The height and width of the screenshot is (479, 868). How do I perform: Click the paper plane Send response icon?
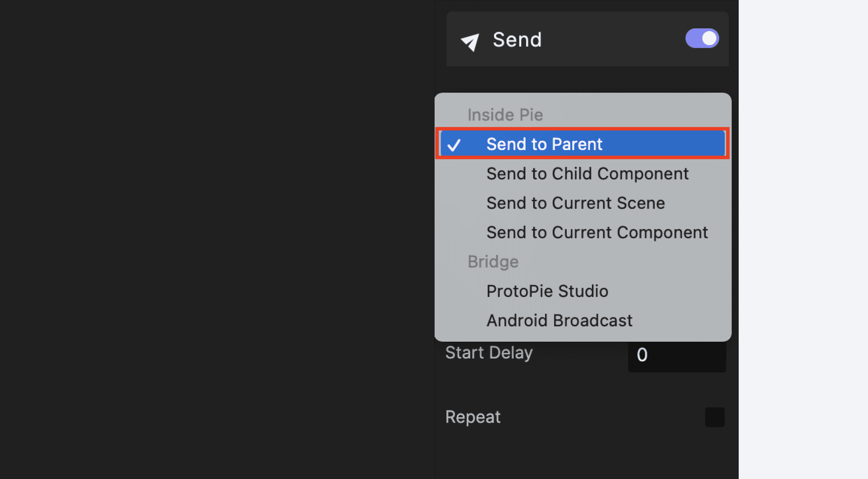click(470, 40)
